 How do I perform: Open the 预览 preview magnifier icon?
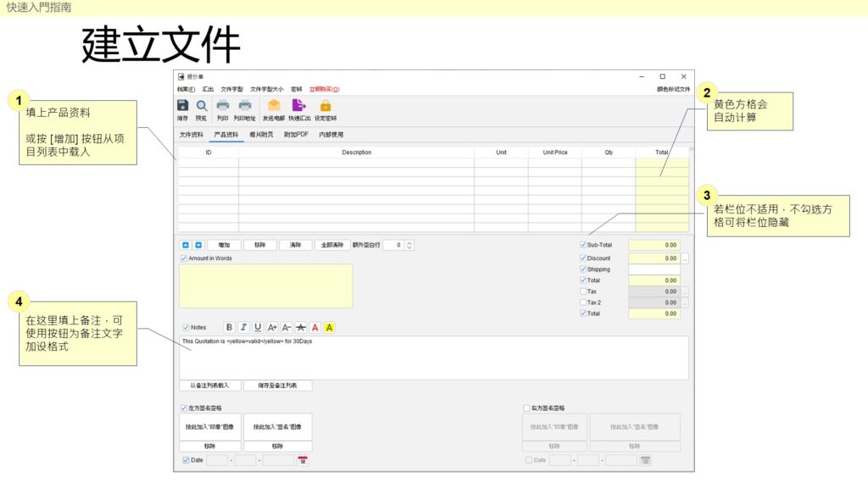click(x=202, y=106)
